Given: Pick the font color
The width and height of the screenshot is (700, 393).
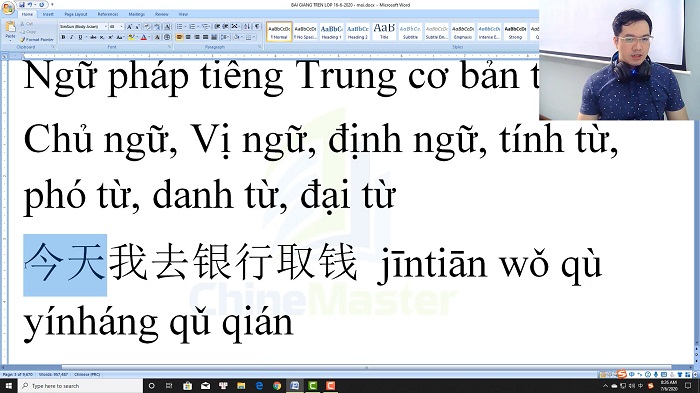Looking at the screenshot, I should [x=144, y=37].
